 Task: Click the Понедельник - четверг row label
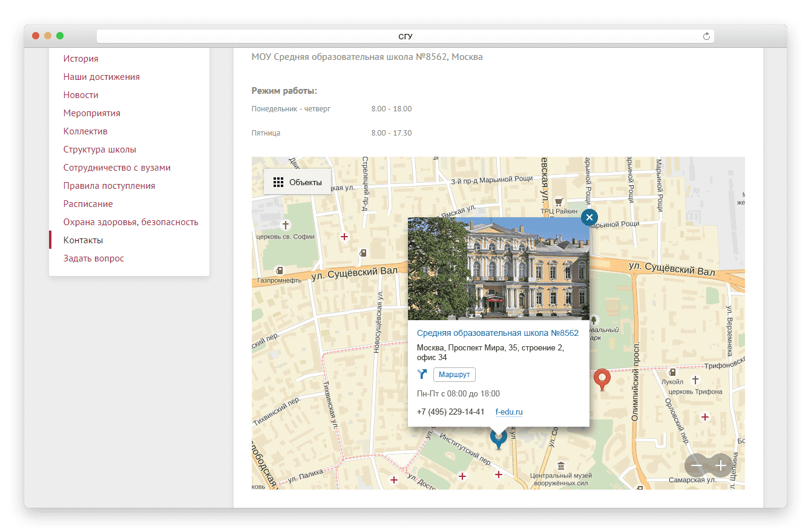(291, 109)
